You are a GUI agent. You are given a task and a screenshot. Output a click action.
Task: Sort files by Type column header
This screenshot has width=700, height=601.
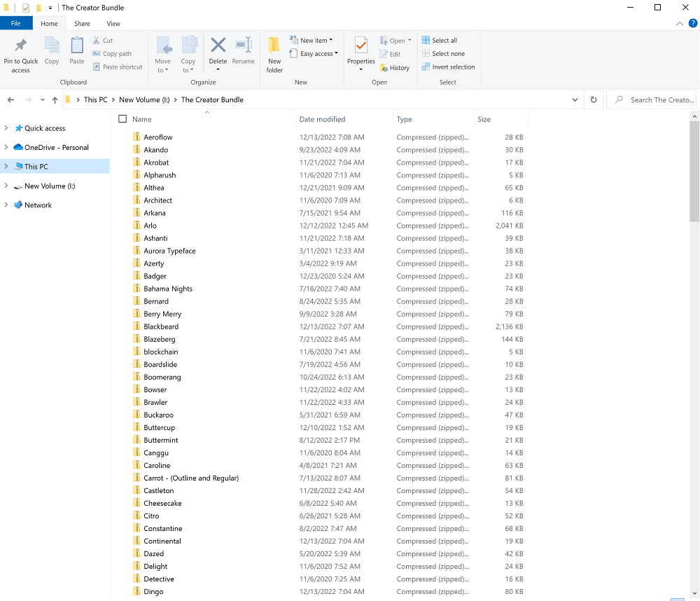tap(404, 119)
